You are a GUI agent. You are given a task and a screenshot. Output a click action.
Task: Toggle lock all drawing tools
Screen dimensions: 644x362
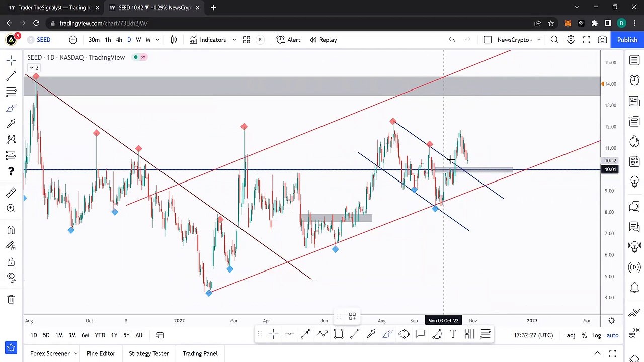11,262
